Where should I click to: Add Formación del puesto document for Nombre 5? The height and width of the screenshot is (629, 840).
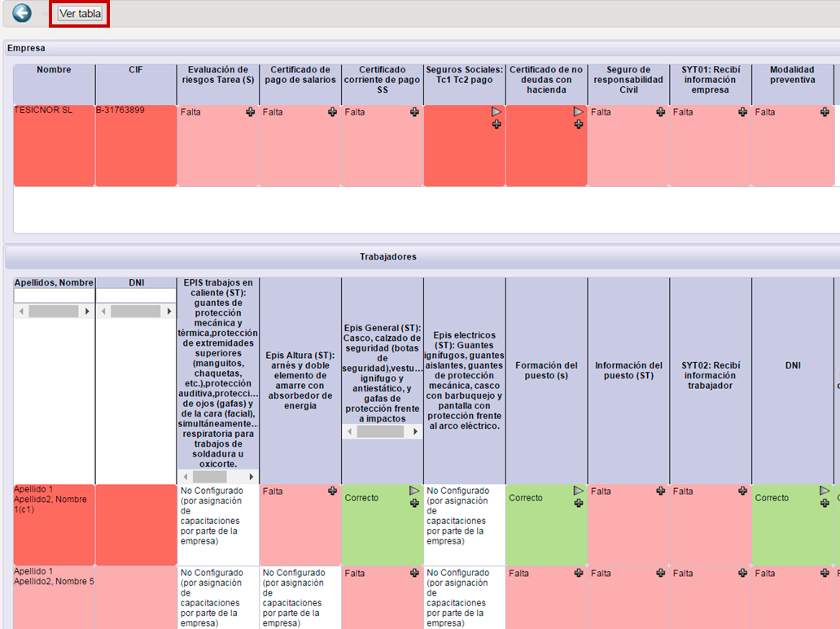[578, 573]
